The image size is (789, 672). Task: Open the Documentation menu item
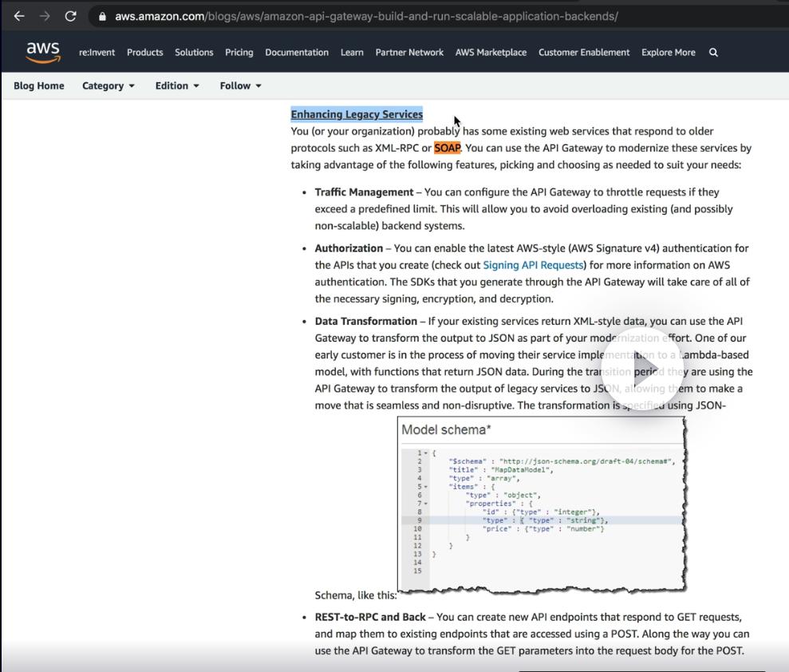(297, 53)
